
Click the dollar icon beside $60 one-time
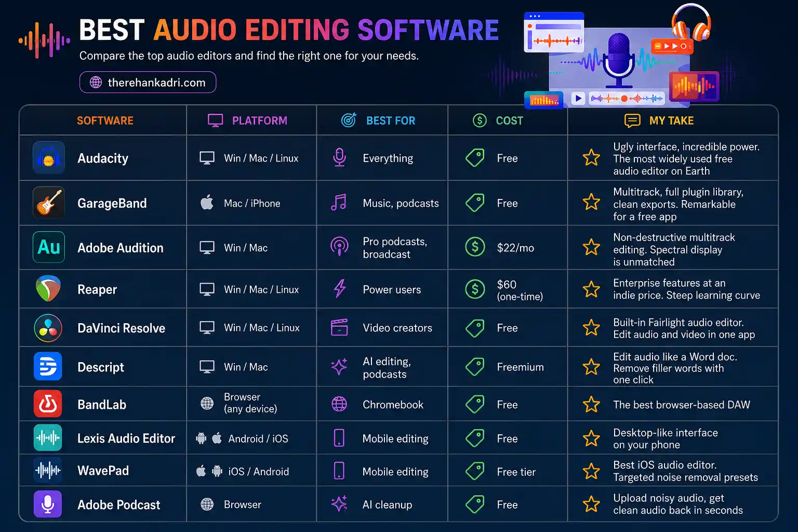click(475, 289)
